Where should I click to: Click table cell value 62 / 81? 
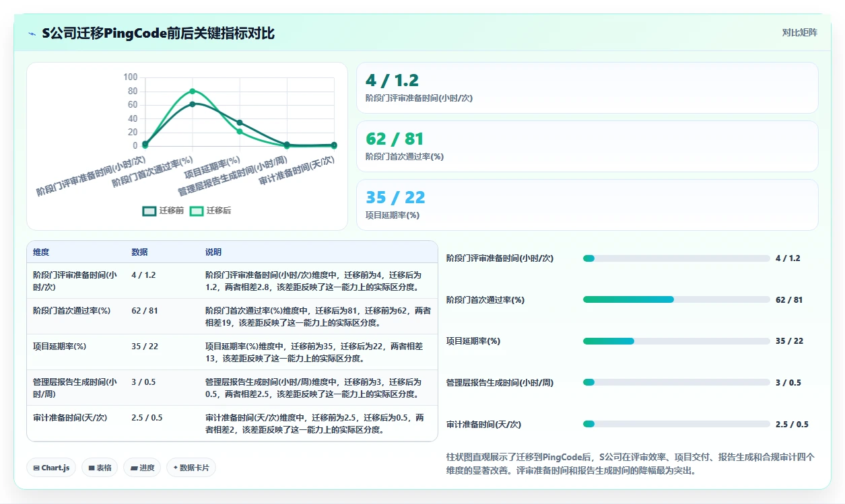click(145, 310)
